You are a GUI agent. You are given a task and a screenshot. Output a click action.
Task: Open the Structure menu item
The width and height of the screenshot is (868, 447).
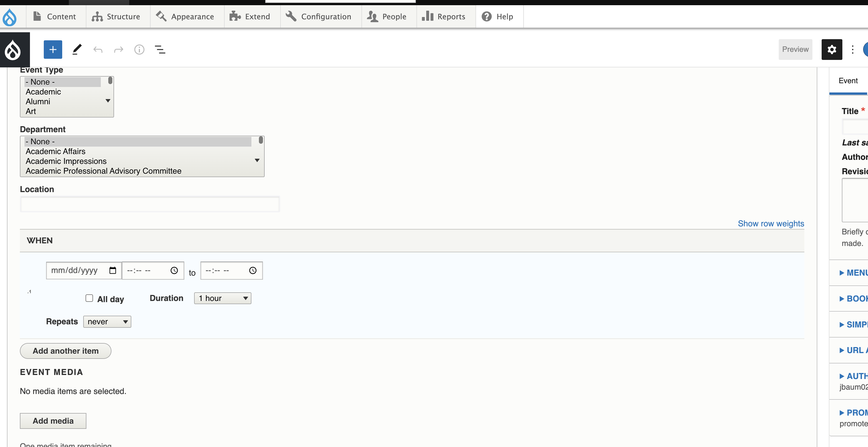[116, 16]
